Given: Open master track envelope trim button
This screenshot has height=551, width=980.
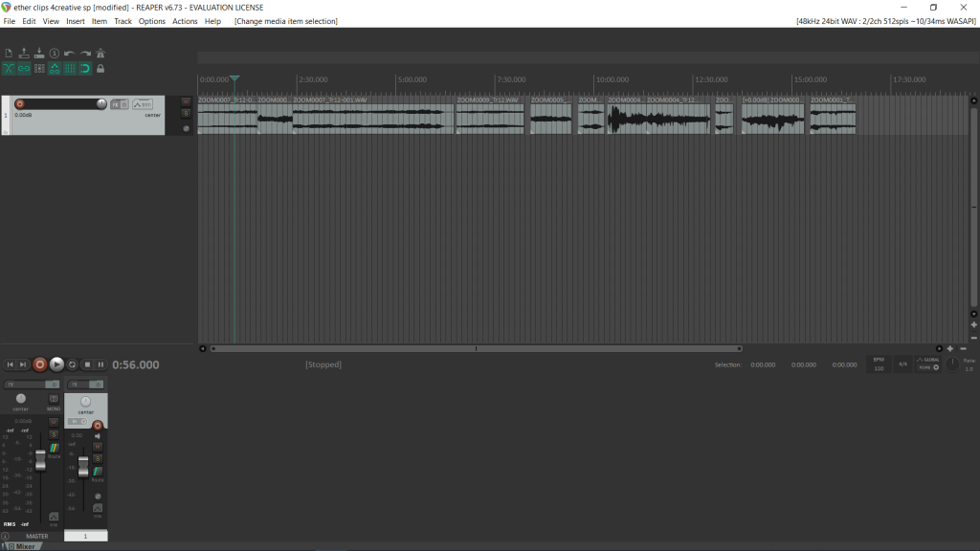Looking at the screenshot, I should 54,518.
